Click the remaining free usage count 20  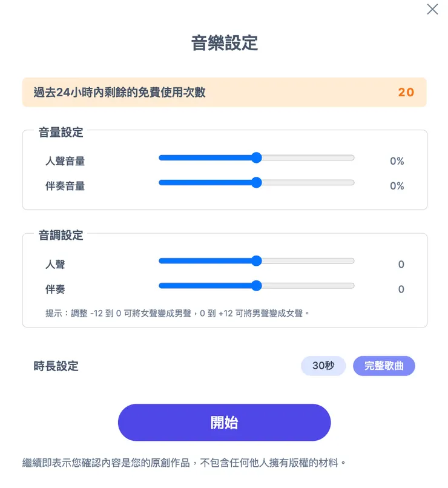pyautogui.click(x=406, y=92)
